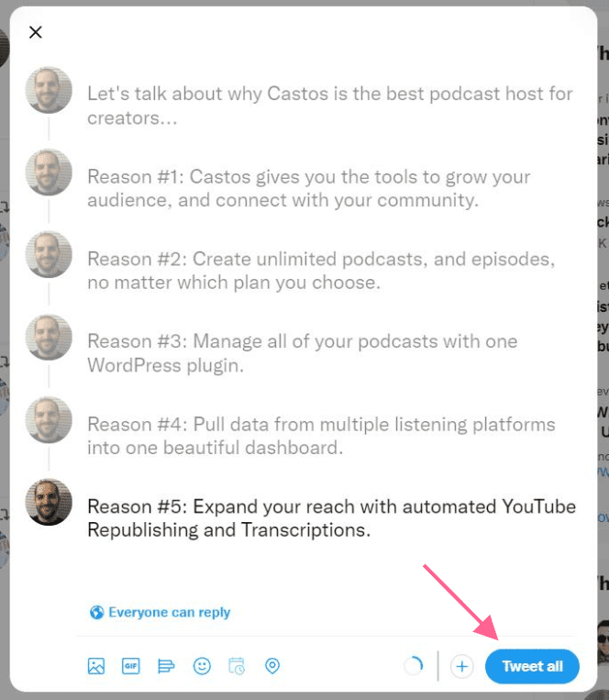Click the character count progress circle
Viewport: 609px width, 700px height.
click(414, 666)
